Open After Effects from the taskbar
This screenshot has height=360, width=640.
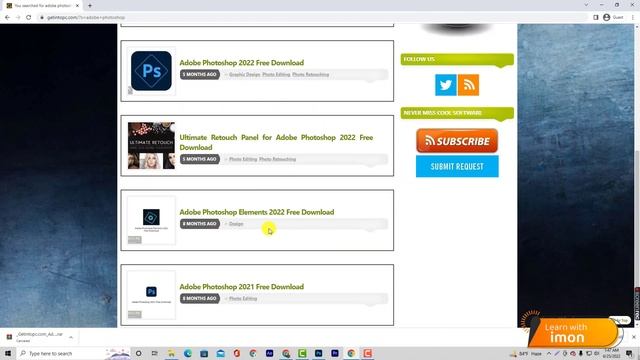pyautogui.click(x=269, y=353)
